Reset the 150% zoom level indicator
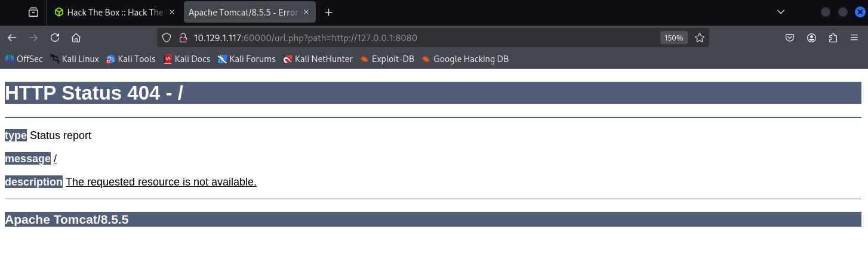The height and width of the screenshot is (278, 868). 673,38
